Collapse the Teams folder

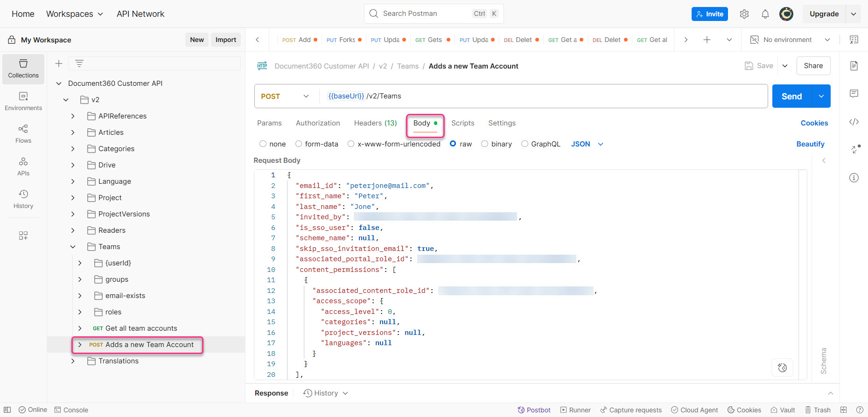coord(73,247)
